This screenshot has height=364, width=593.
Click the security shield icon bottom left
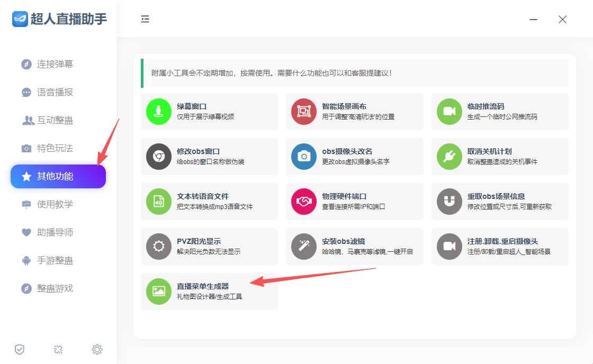click(x=20, y=350)
